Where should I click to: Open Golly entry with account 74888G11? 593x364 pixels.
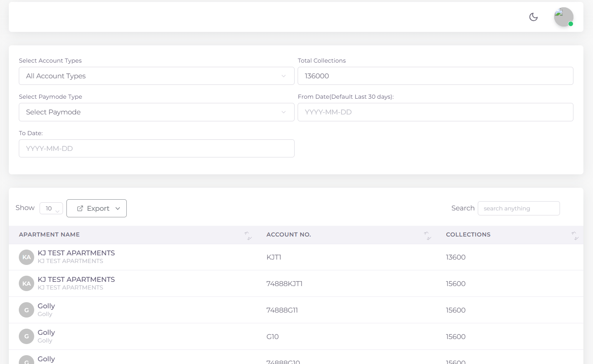coord(46,306)
